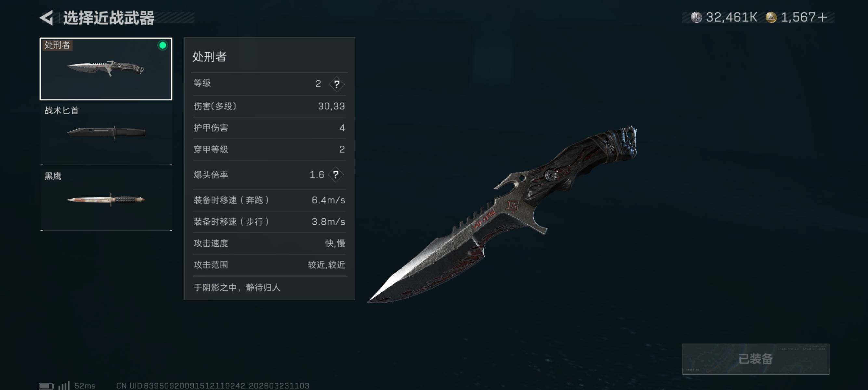Click the 52ms latency indicator
The width and height of the screenshot is (868, 390).
click(x=85, y=386)
